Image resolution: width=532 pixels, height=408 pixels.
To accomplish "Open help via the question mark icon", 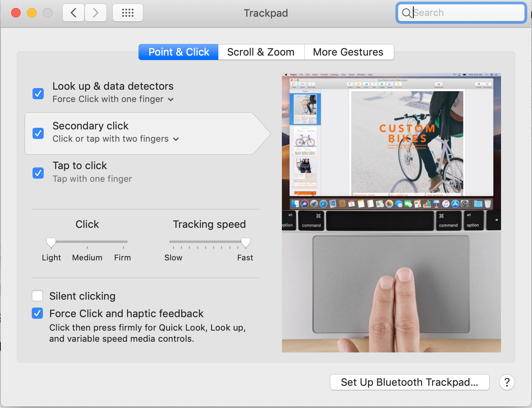I will coord(507,382).
